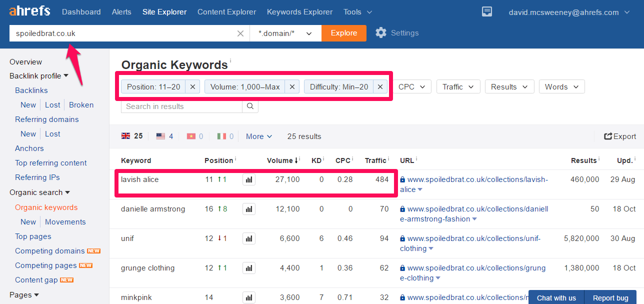
Task: Open the Tools menu dropdown
Action: tap(358, 12)
